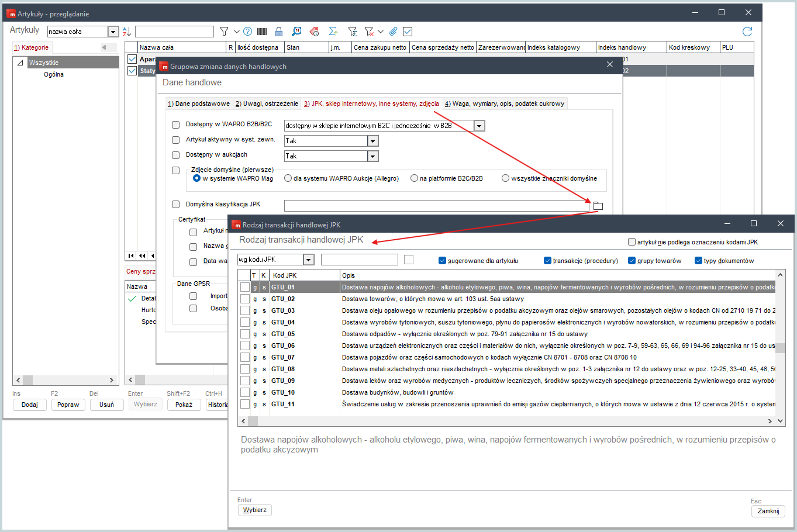Image resolution: width=797 pixels, height=532 pixels.
Task: Enable the Dostępny w WAPRO B2B/B2C checkbox
Action: click(176, 125)
